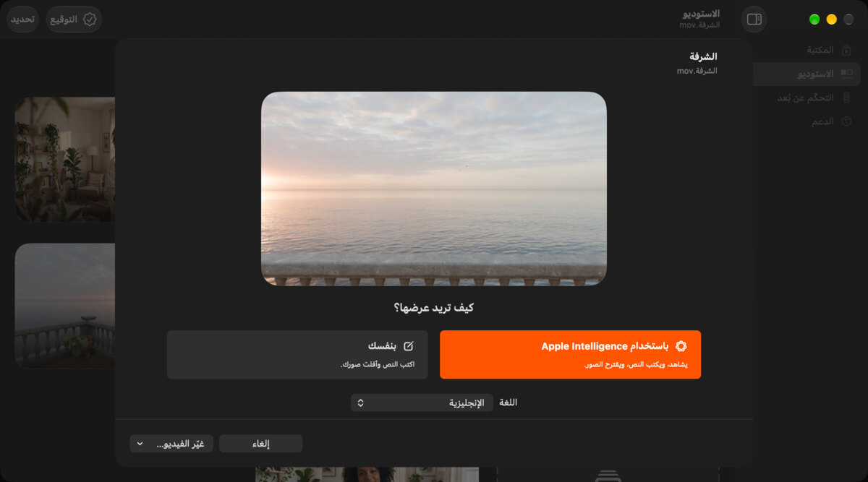Select the balcony at dusk thumbnail in background
This screenshot has width=868, height=482.
click(65, 306)
